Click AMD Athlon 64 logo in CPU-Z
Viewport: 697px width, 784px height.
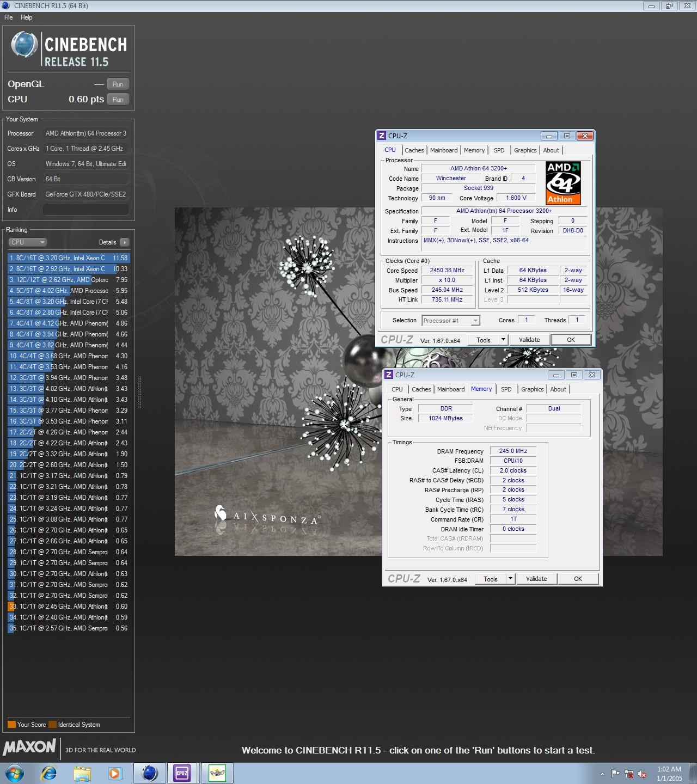563,183
